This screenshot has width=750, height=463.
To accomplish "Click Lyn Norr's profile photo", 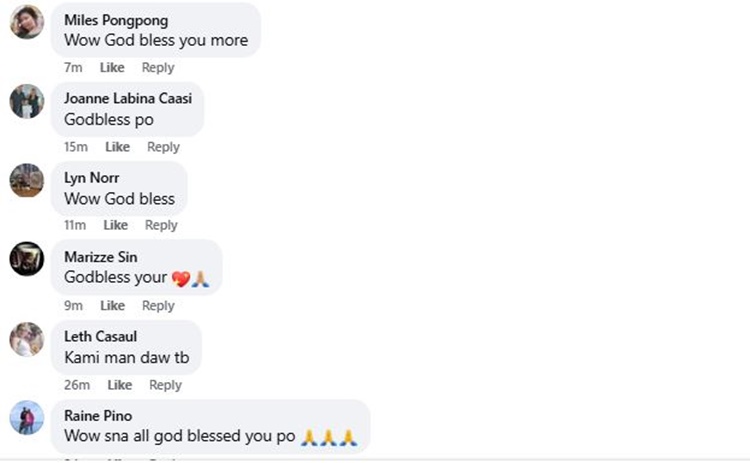I will [27, 180].
